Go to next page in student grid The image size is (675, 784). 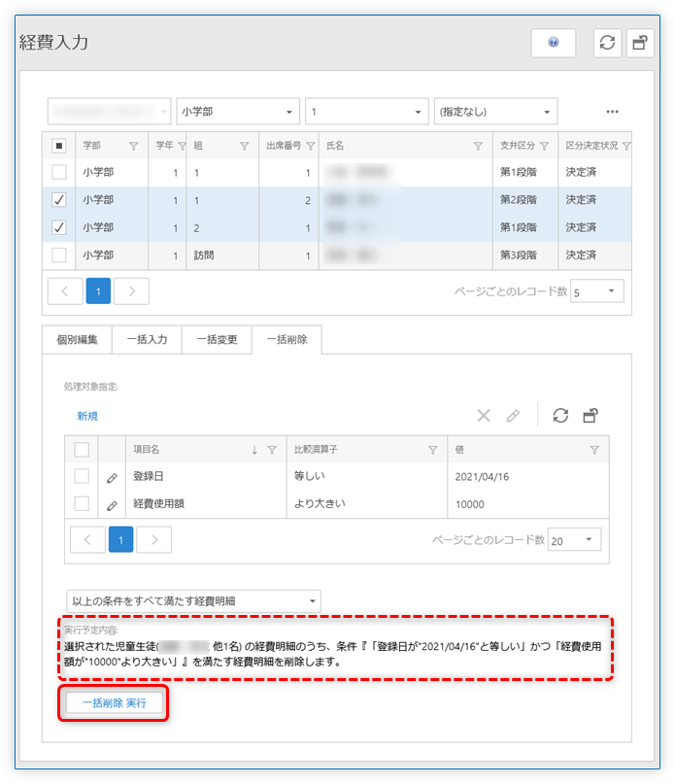pyautogui.click(x=131, y=291)
